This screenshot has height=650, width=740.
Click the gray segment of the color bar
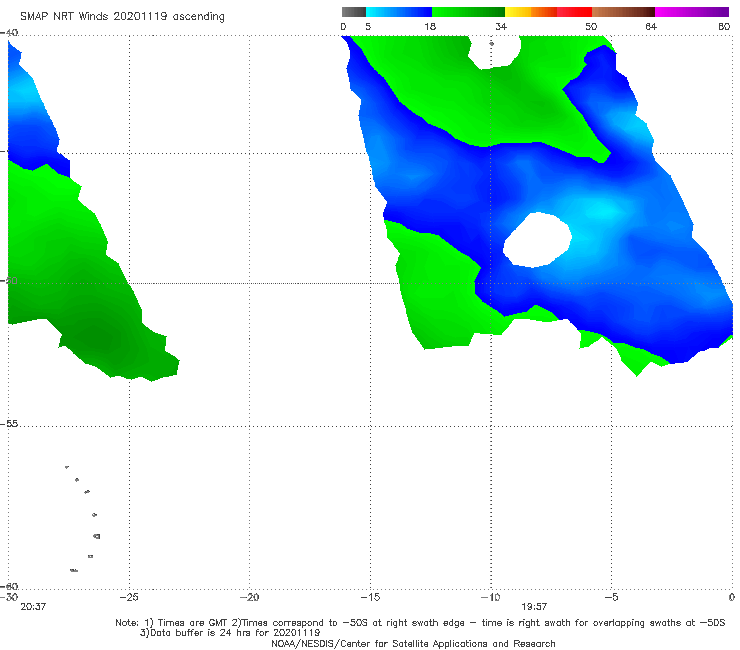pyautogui.click(x=354, y=12)
